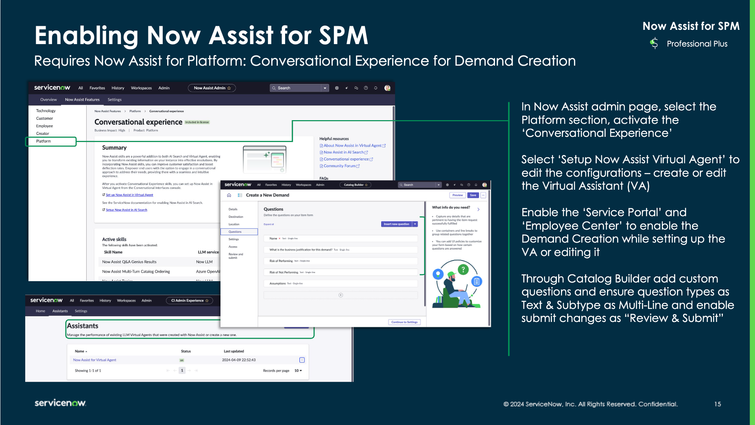Open user avatar in Now Assist Admin window

coord(387,88)
